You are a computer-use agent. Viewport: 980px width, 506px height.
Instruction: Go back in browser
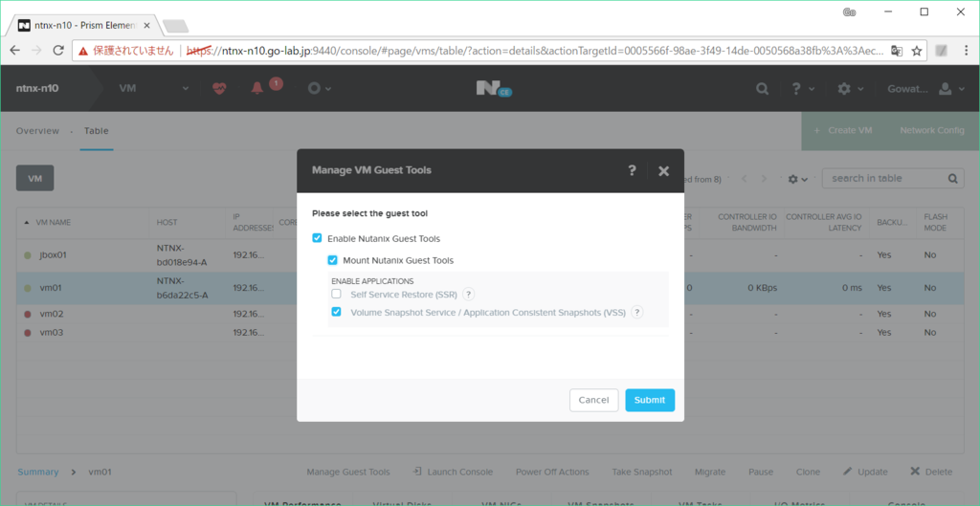tap(15, 51)
